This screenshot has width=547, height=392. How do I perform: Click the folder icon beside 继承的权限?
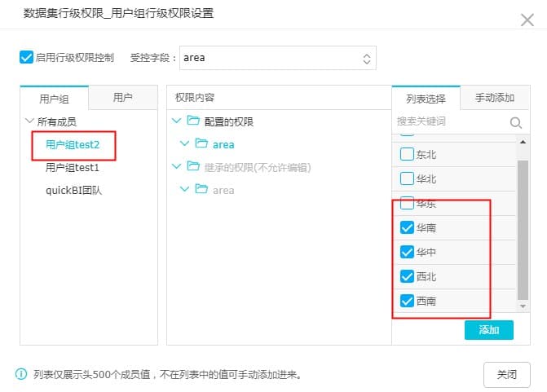193,167
